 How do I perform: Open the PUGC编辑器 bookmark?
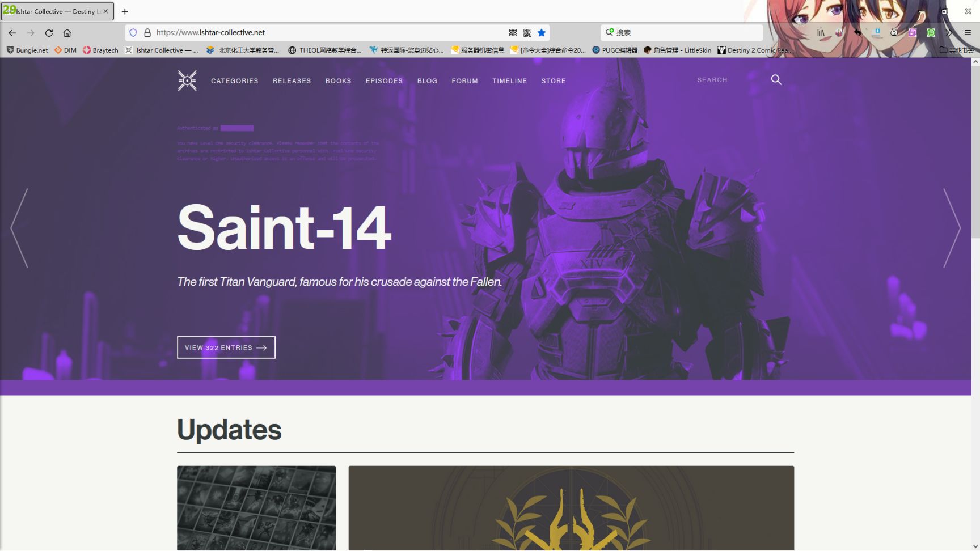pos(615,50)
